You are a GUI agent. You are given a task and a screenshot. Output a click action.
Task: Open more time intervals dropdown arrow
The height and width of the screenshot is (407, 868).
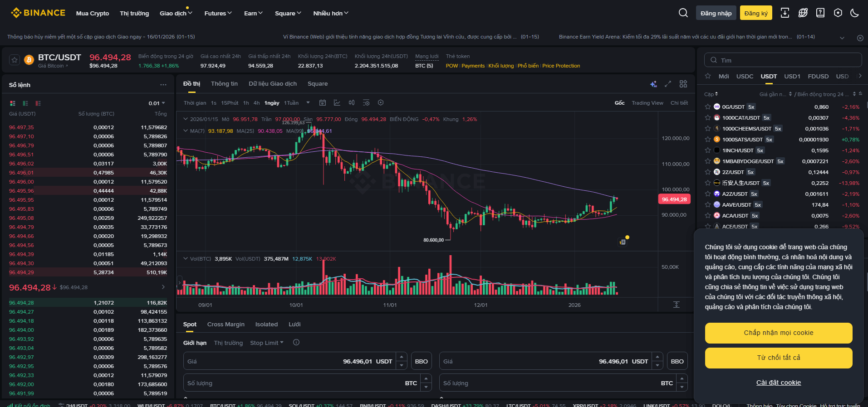coord(308,103)
